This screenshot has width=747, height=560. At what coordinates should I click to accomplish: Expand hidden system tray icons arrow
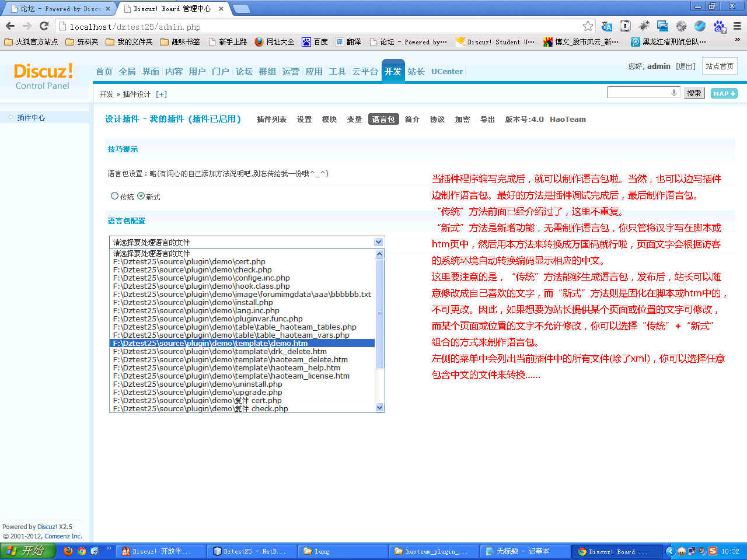tap(671, 551)
